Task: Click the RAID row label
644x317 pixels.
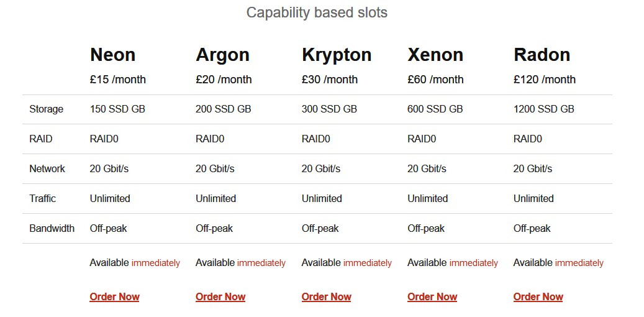Action: 40,139
